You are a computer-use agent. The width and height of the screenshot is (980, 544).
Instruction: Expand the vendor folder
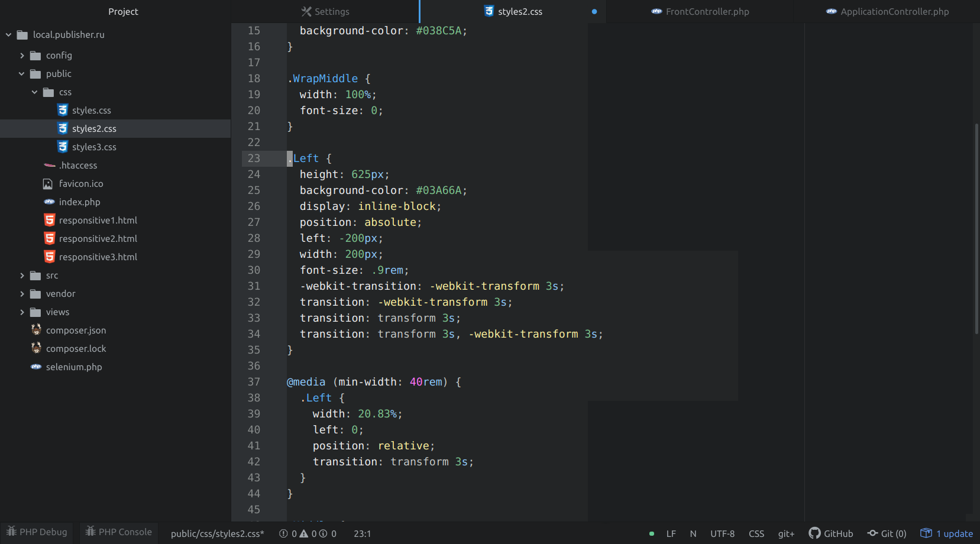22,294
